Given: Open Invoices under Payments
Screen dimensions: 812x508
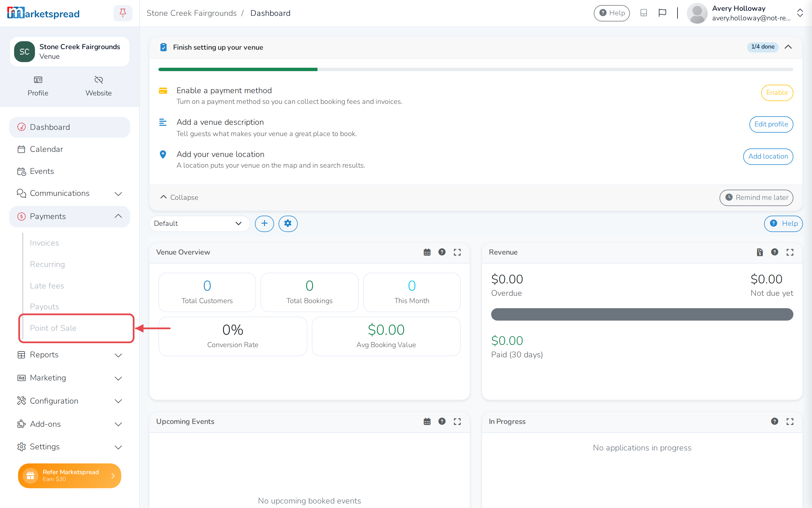Looking at the screenshot, I should (44, 243).
